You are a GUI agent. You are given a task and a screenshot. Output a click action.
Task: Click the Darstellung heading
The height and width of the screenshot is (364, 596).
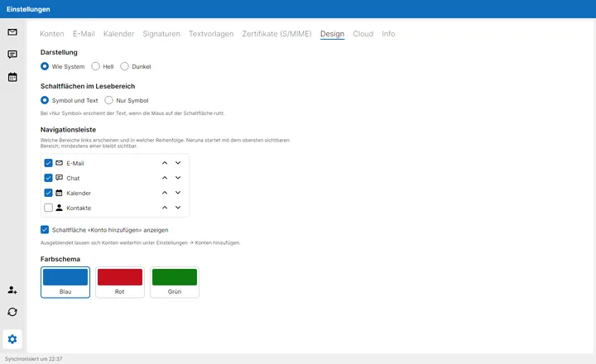[x=59, y=52]
